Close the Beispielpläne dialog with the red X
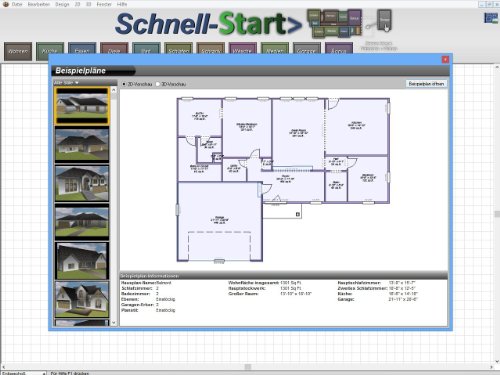Image resolution: width=500 pixels, height=375 pixels. click(445, 59)
